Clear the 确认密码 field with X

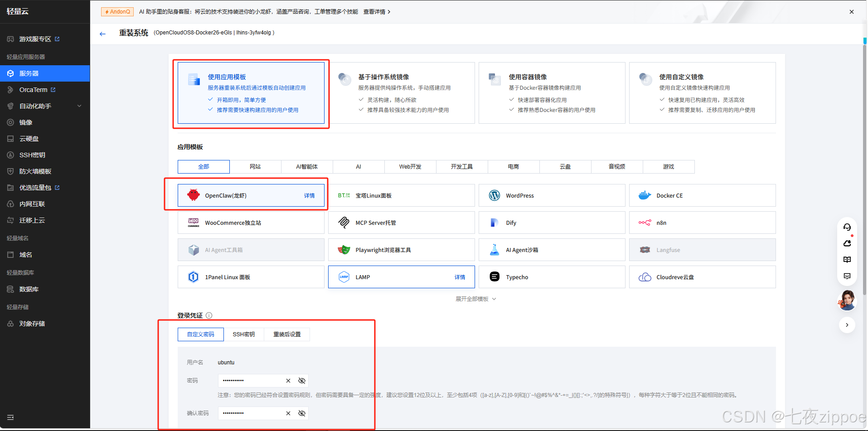pyautogui.click(x=288, y=413)
